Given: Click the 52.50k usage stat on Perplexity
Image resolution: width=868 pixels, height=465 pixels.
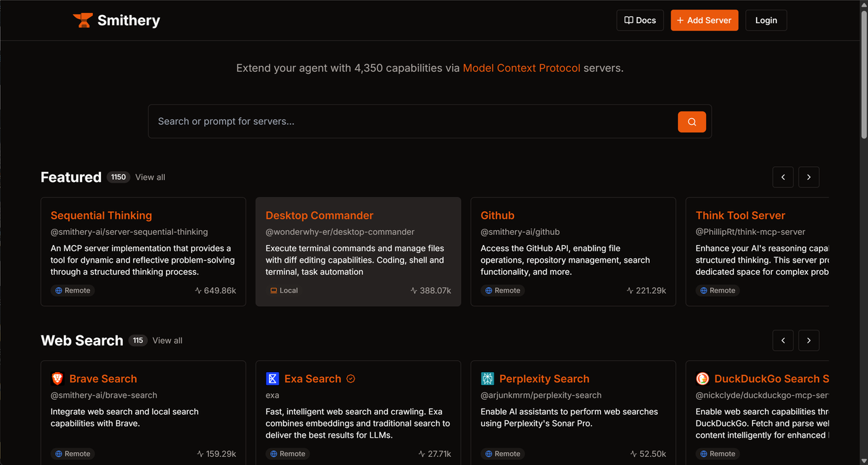Looking at the screenshot, I should click(x=648, y=453).
